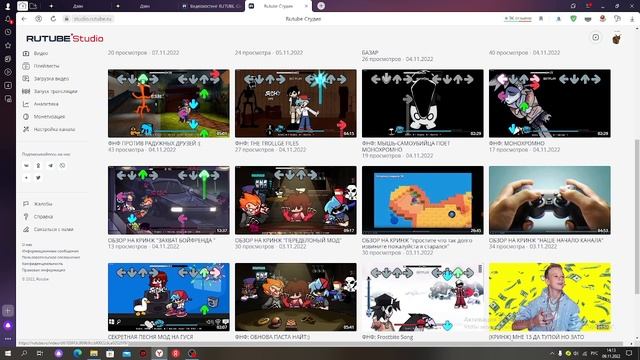Viewport: 640px width, 360px height.
Task: Click title ФНФ: МОНОХРОМНО
Action: point(517,144)
